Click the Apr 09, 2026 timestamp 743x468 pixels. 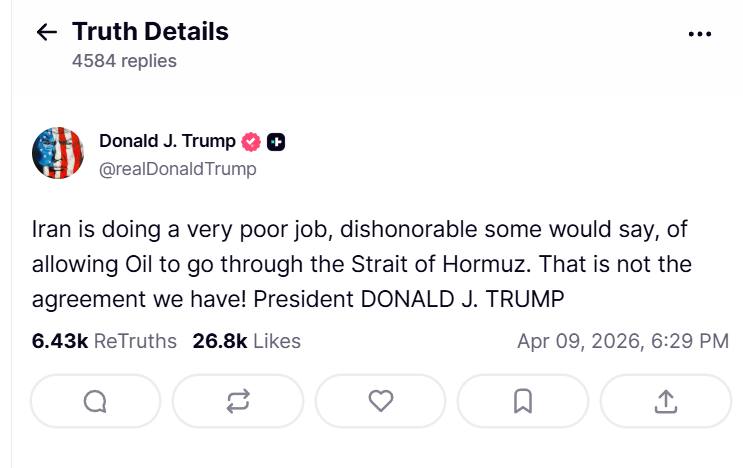(x=622, y=341)
